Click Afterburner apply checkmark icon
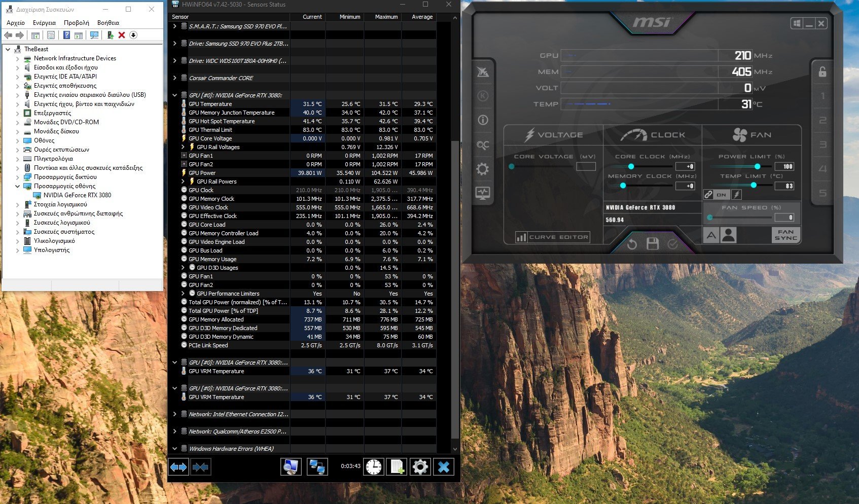Image resolution: width=859 pixels, height=504 pixels. [x=673, y=244]
